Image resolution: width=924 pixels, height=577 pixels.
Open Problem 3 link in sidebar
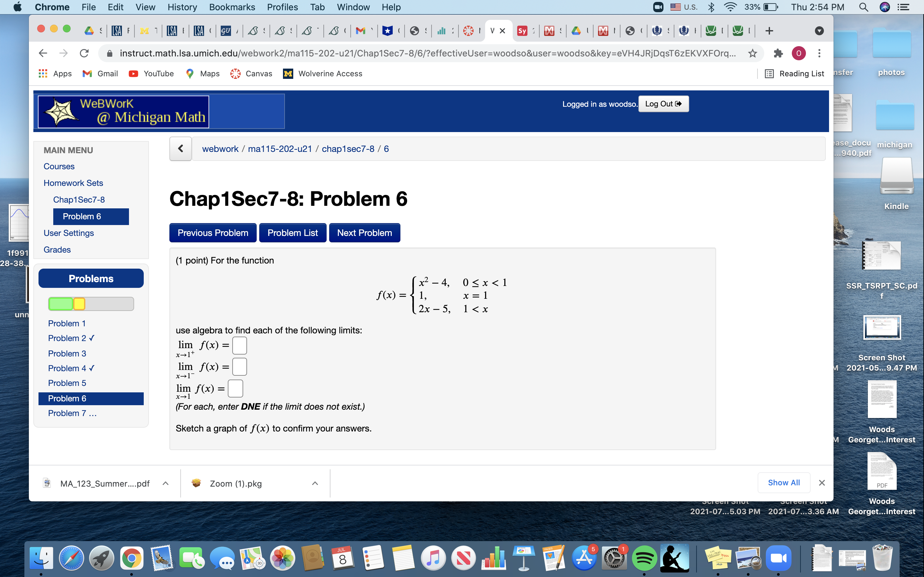coord(67,353)
